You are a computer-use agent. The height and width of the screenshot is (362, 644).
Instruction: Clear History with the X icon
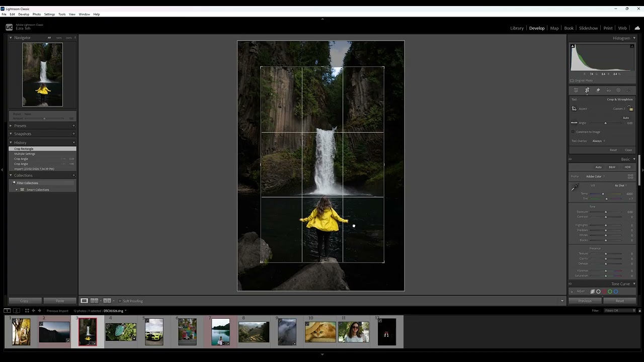coord(74,142)
